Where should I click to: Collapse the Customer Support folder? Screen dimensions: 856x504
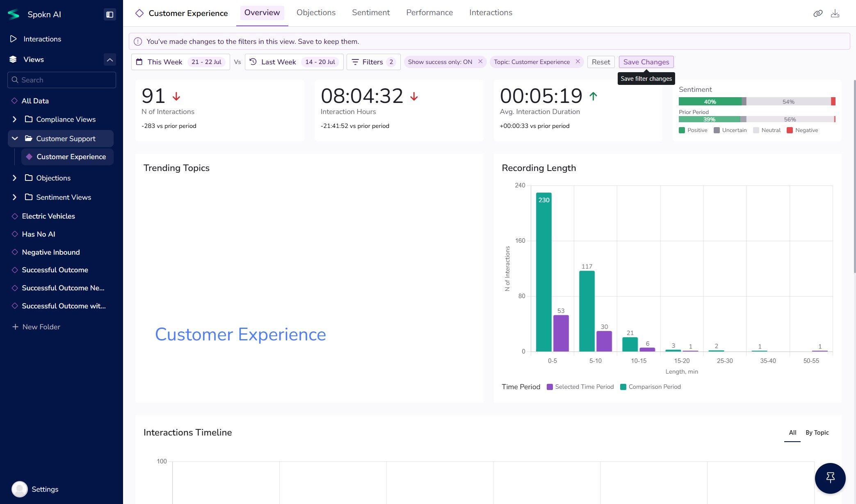point(15,139)
